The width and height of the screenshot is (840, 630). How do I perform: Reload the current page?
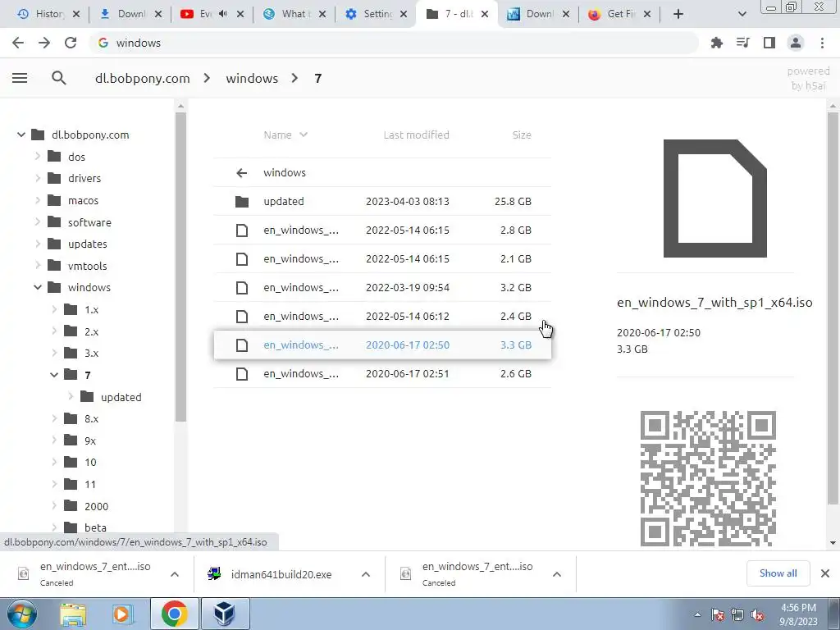coord(71,43)
